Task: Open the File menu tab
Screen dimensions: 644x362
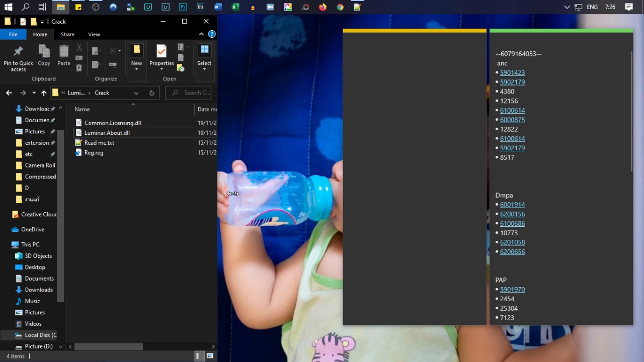Action: (13, 34)
